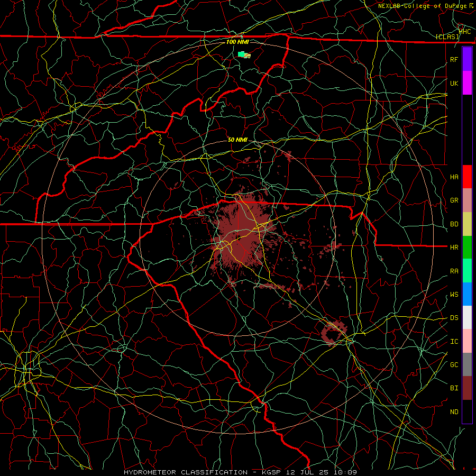
Task: Click the RF legend label
Action: point(454,59)
